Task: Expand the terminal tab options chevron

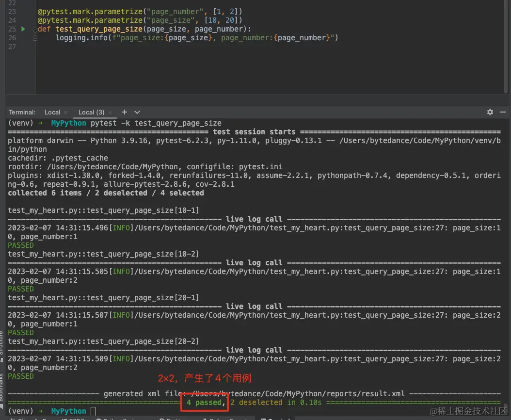Action: [137, 112]
